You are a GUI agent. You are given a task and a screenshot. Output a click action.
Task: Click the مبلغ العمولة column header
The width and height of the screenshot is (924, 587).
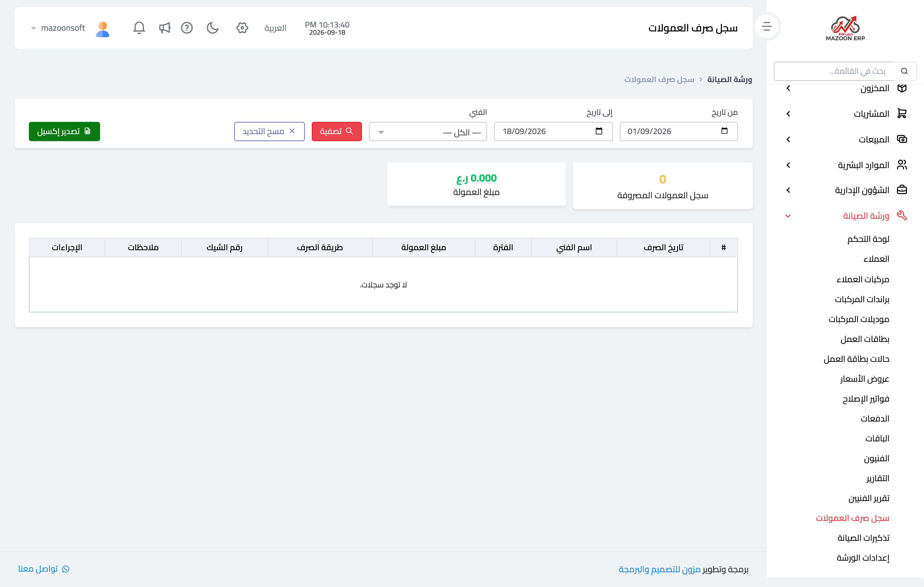click(x=423, y=247)
